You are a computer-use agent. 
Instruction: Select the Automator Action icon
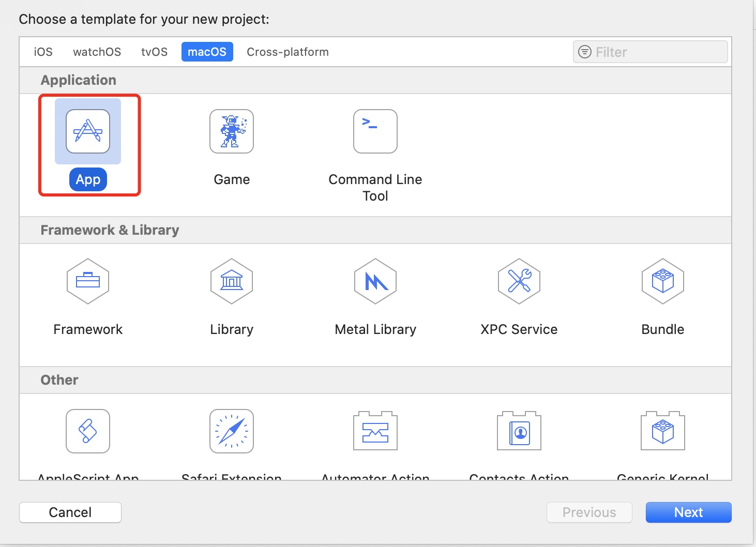pos(375,431)
